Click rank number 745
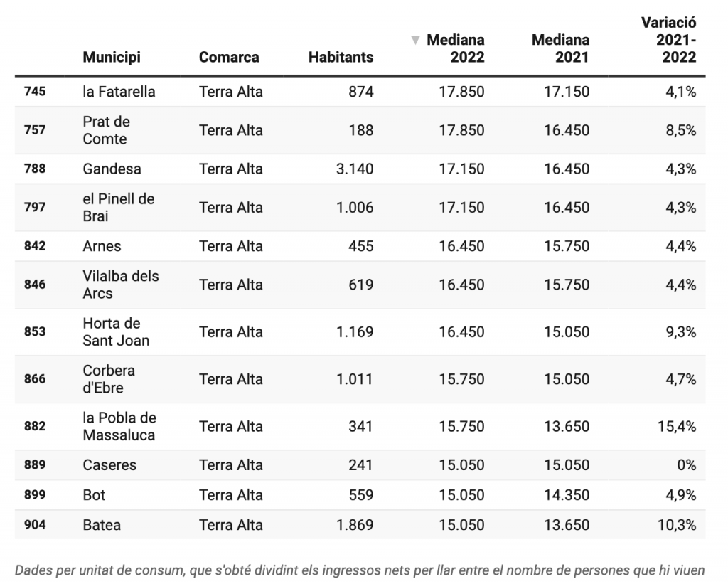The height and width of the screenshot is (584, 728). (x=35, y=91)
